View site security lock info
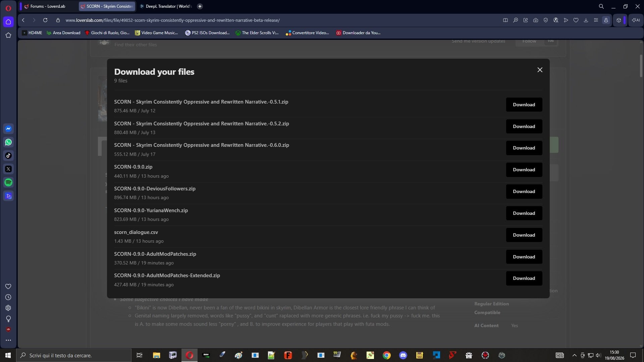Screen dimensions: 644x362 coord(58,20)
